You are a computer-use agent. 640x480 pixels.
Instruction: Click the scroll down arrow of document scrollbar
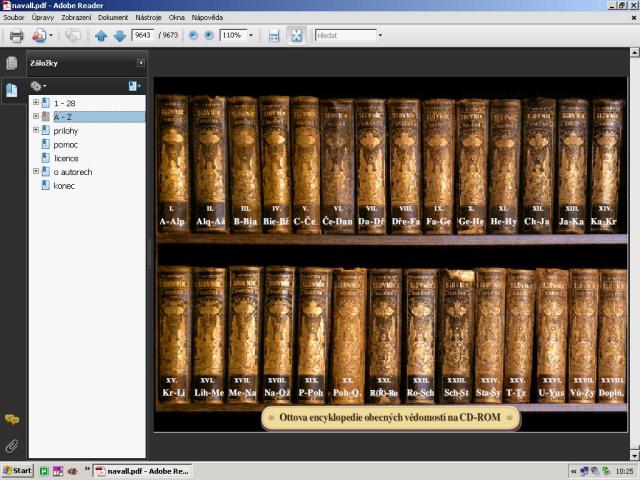pos(635,455)
